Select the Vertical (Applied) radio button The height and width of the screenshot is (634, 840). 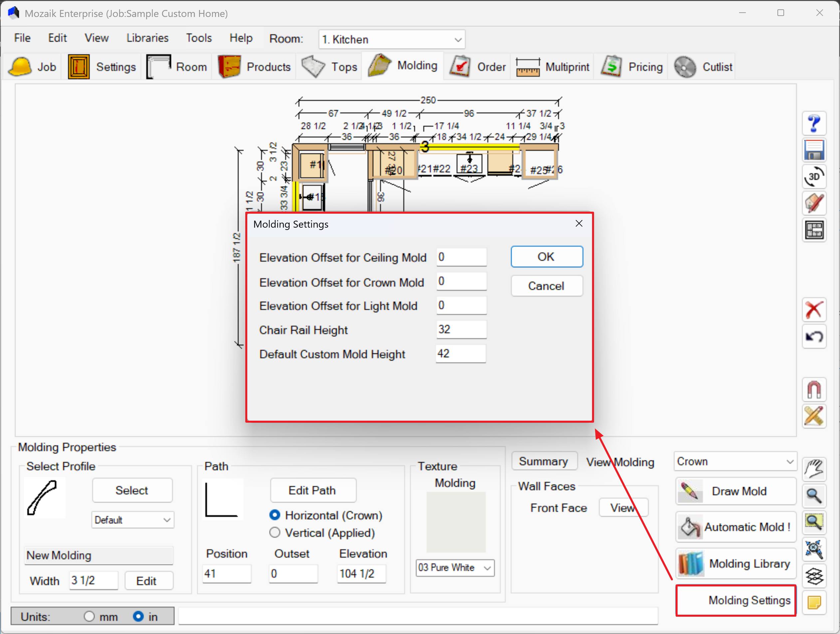pyautogui.click(x=275, y=532)
